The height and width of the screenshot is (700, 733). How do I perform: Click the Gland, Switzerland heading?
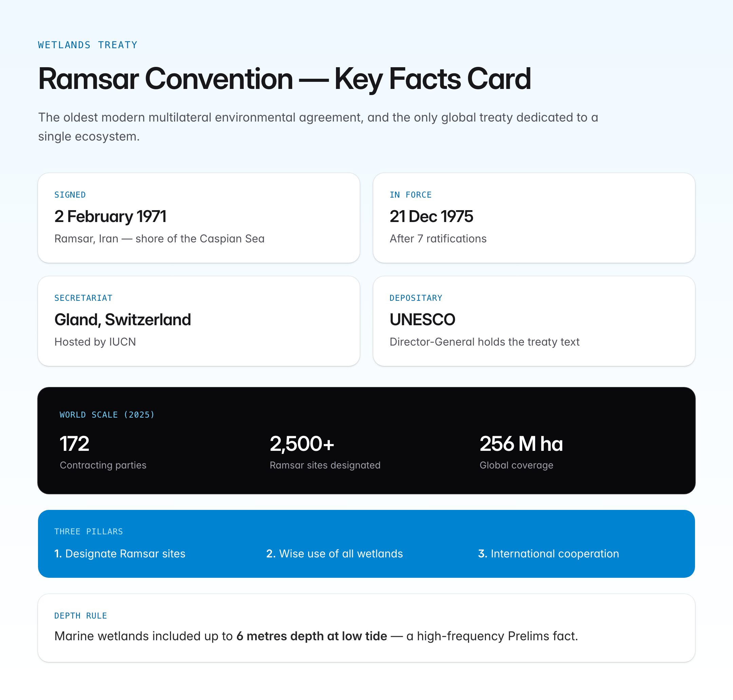123,319
